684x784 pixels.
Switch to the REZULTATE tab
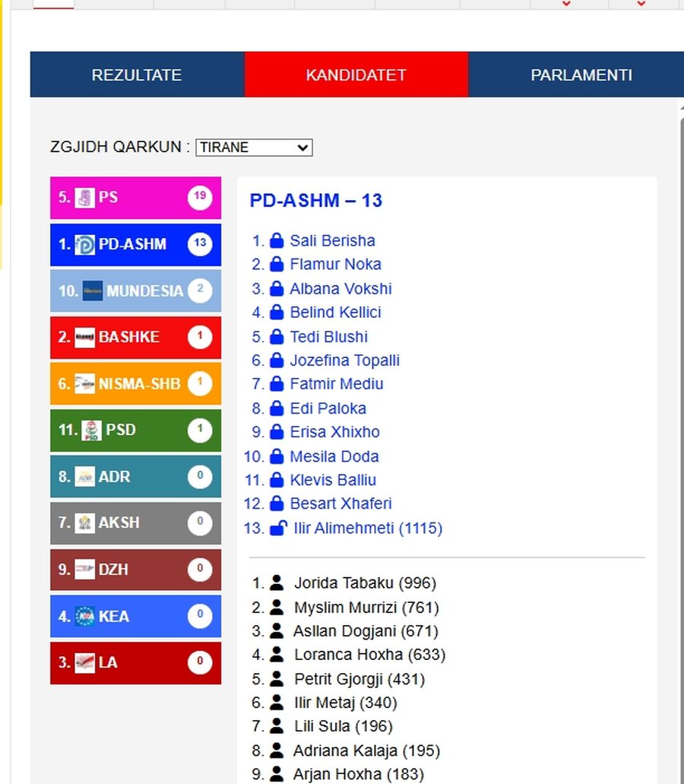tap(137, 75)
